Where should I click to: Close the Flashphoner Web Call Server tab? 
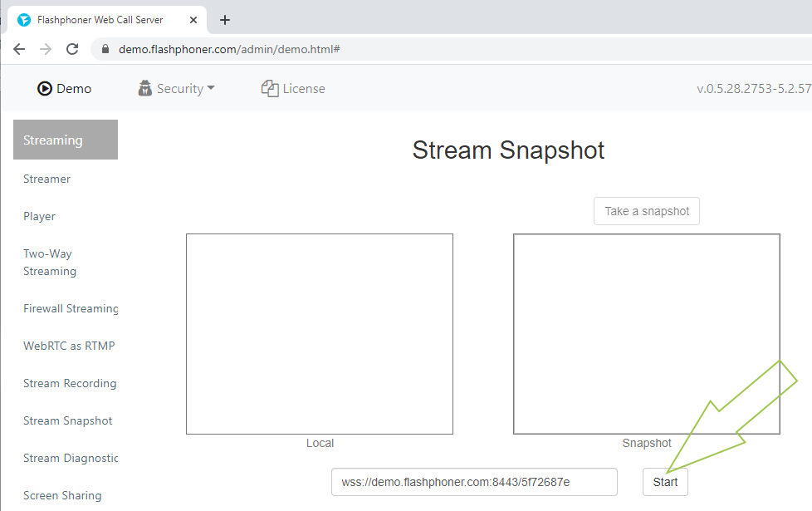point(193,20)
